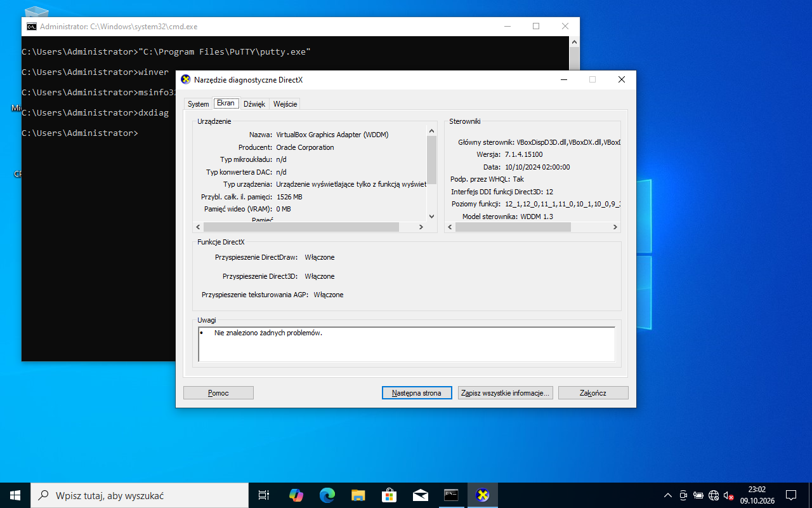812x508 pixels.
Task: Click the Następna strona button
Action: pos(417,393)
